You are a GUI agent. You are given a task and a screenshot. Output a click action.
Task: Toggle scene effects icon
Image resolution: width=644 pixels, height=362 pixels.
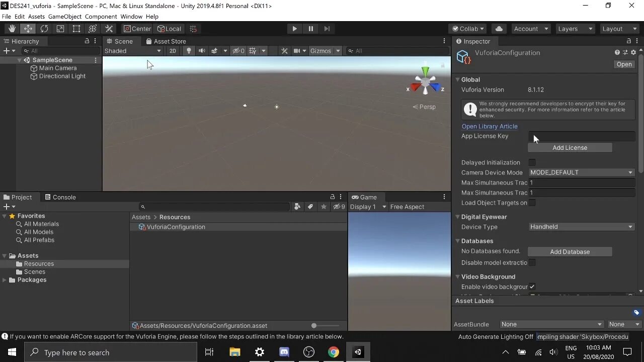214,51
